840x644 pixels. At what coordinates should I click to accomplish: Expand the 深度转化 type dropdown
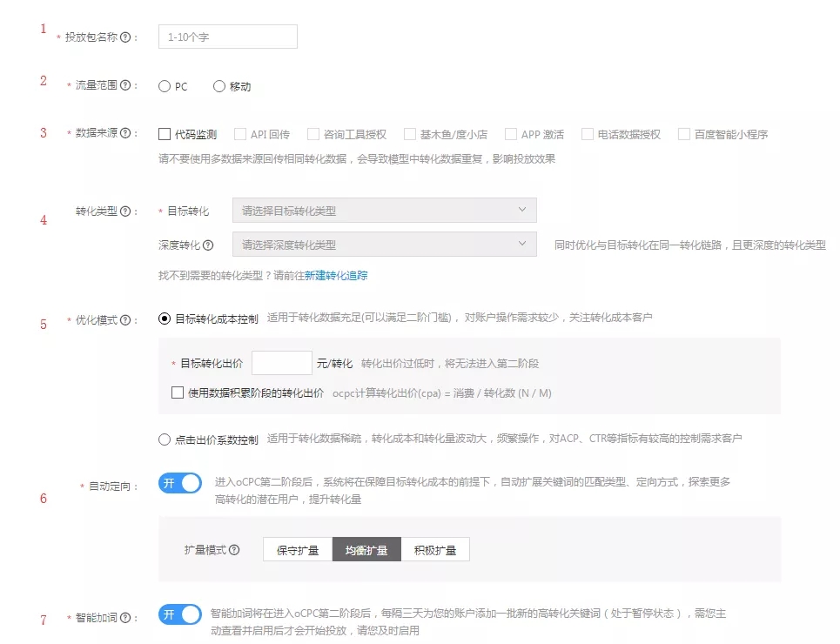(x=384, y=245)
